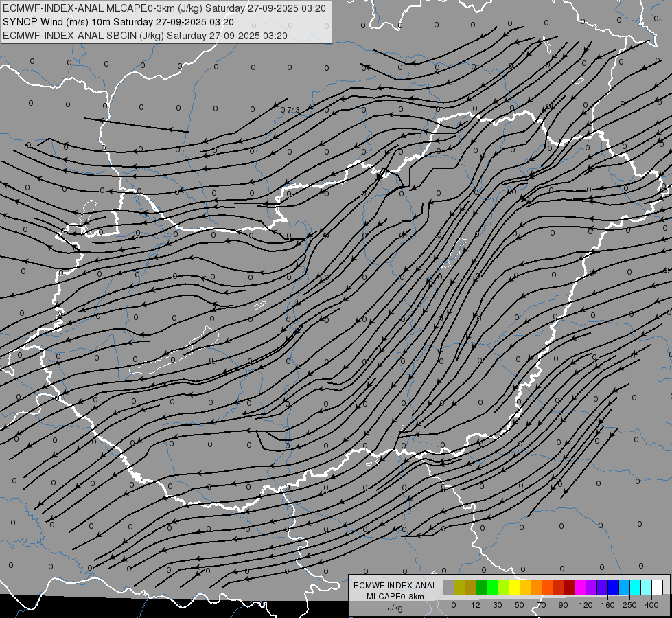Click the legend tick value 90

(563, 605)
